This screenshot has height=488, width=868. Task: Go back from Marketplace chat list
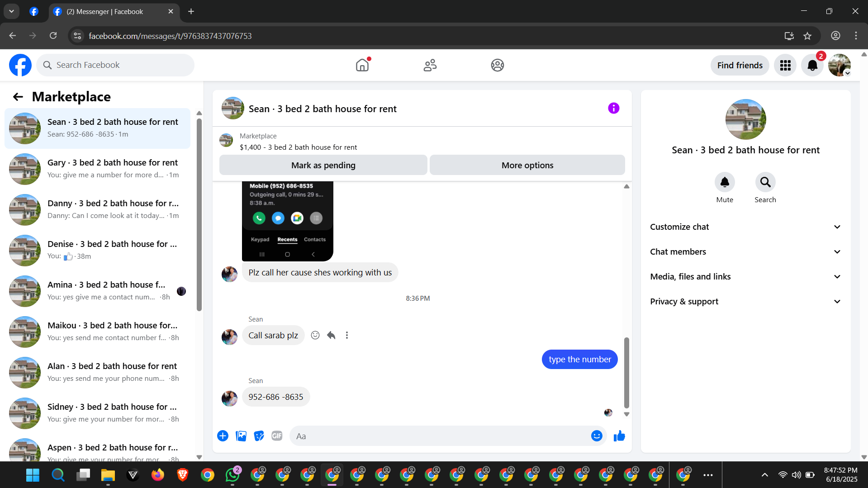coord(18,97)
